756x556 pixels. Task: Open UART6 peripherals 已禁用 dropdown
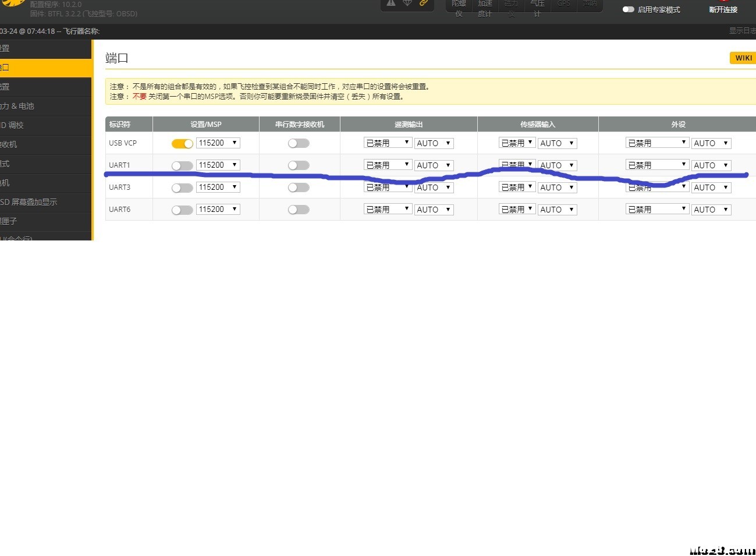658,209
